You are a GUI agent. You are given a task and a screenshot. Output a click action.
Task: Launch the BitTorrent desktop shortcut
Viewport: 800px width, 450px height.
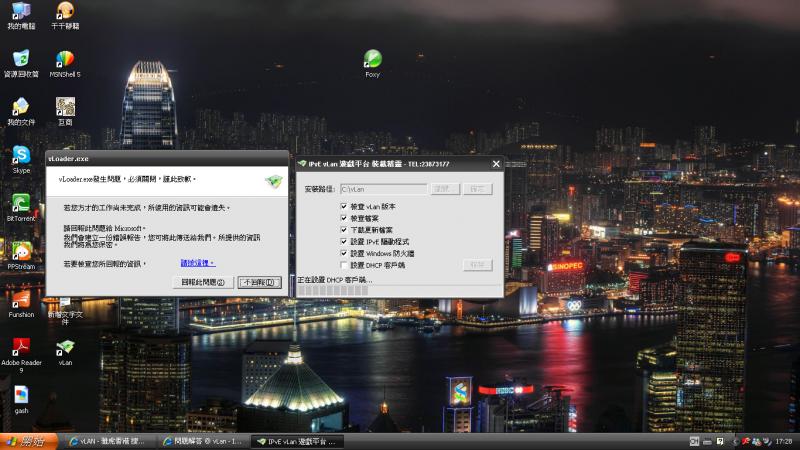click(21, 208)
